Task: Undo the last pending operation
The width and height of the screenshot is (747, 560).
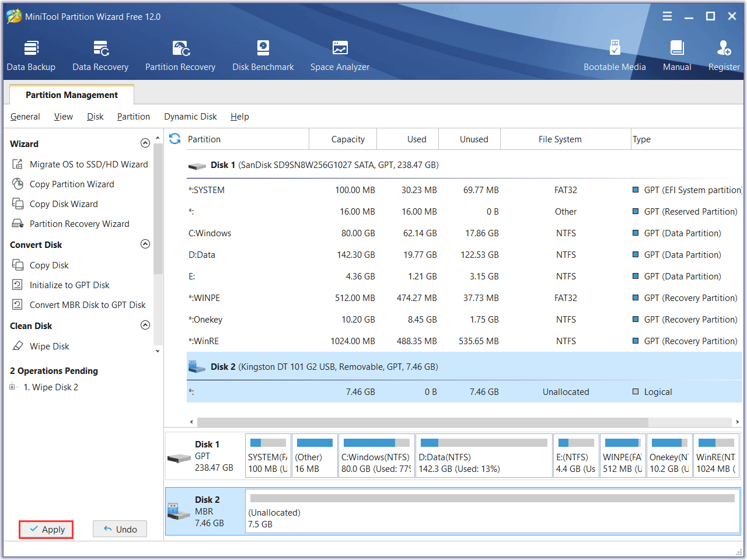Action: 120,529
